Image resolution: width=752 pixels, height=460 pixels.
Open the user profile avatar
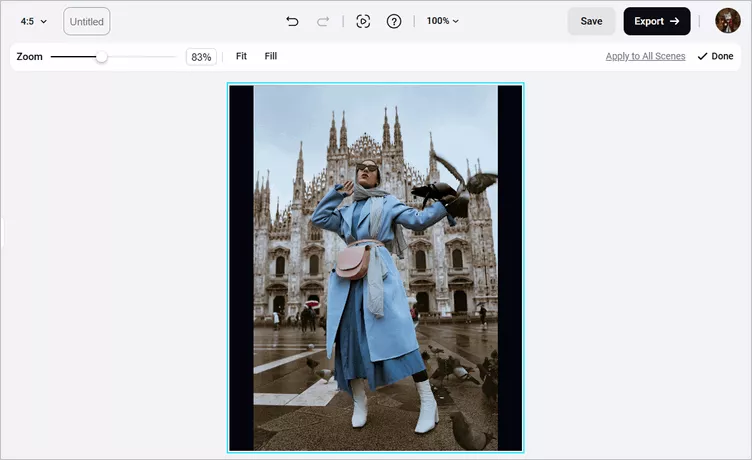728,21
